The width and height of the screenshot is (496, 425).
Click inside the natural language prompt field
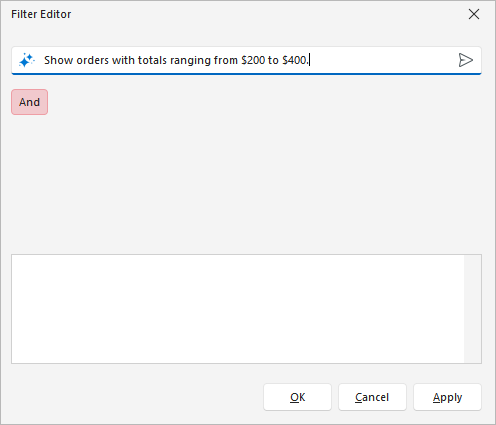[x=247, y=60]
